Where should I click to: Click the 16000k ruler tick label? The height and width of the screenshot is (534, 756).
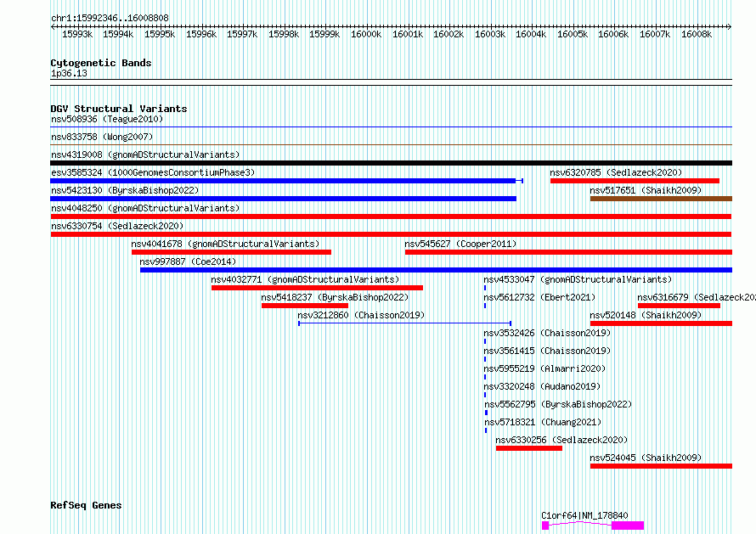tap(366, 34)
